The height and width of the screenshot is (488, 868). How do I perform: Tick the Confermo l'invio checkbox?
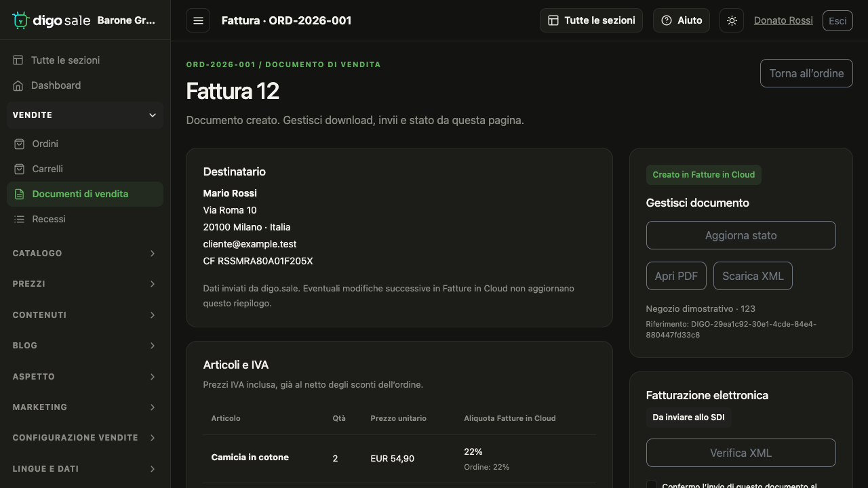click(x=652, y=485)
